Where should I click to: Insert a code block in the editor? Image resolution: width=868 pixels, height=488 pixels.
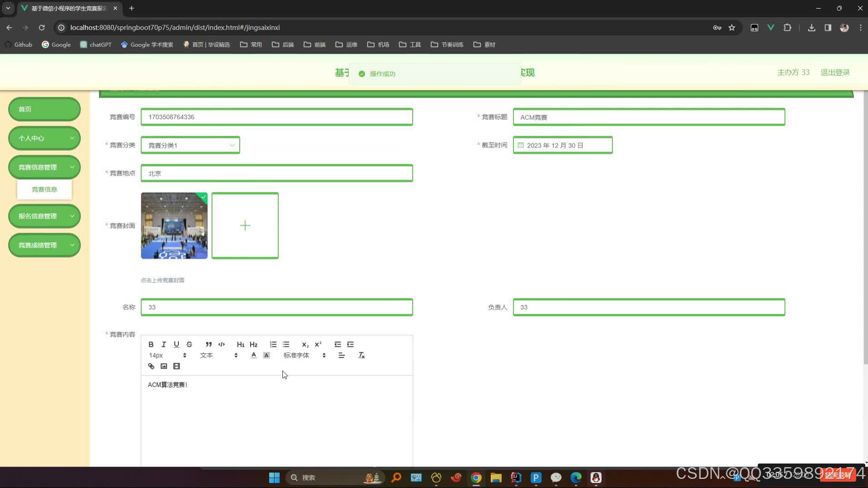(x=222, y=344)
